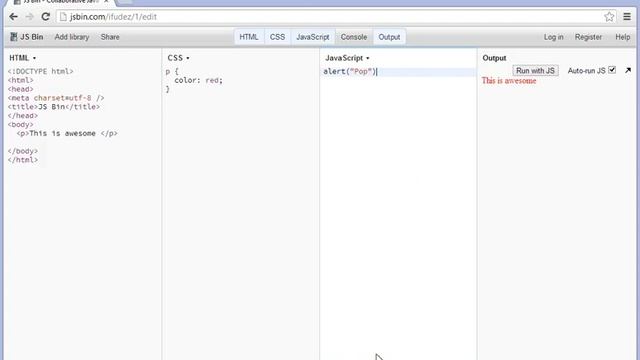Reload the page with the refresh icon
The height and width of the screenshot is (360, 640).
point(45,17)
